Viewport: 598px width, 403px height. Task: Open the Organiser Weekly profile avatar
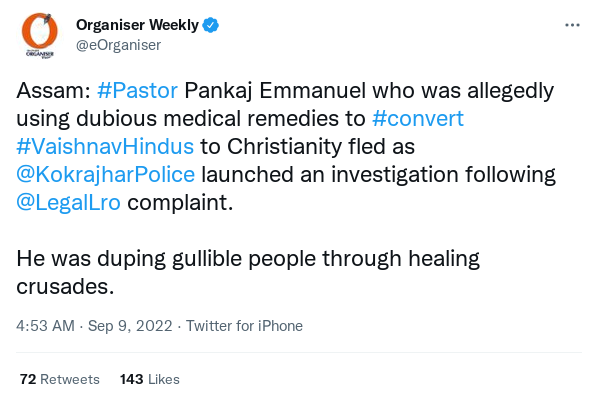40,35
